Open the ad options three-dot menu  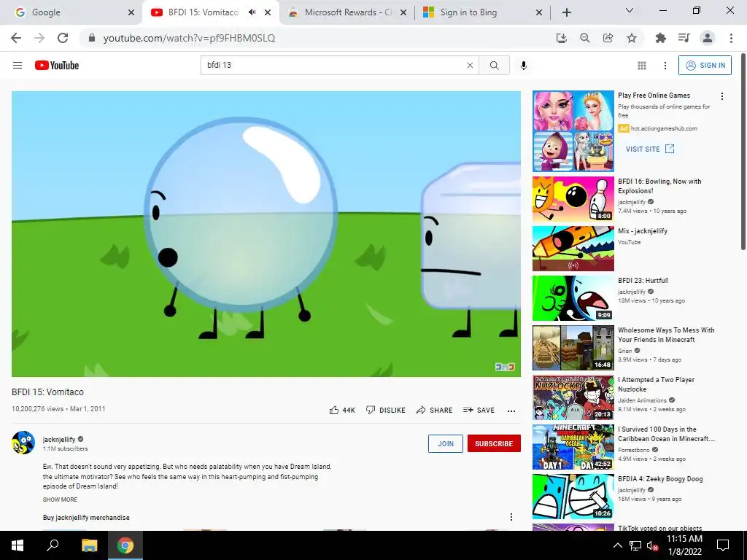(722, 96)
